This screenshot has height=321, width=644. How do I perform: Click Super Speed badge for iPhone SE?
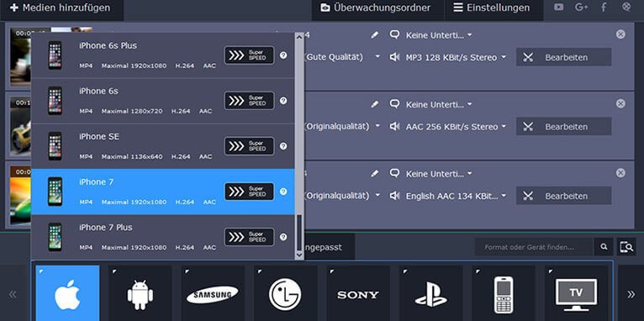click(x=250, y=146)
